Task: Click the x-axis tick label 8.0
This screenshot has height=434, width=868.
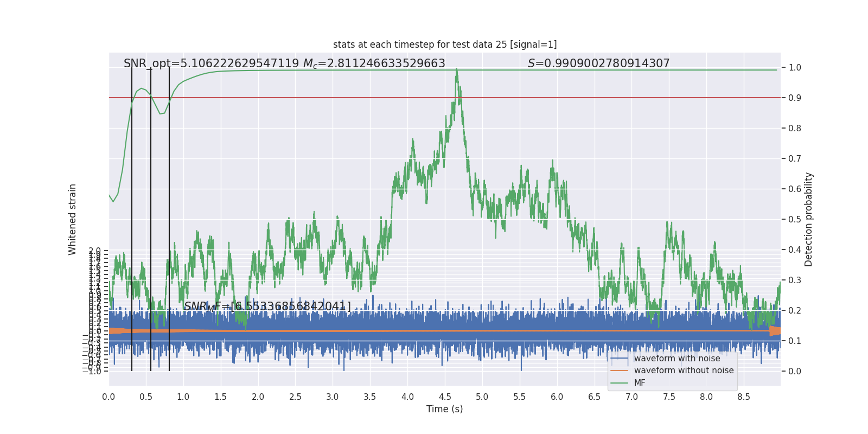Action: [x=706, y=397]
